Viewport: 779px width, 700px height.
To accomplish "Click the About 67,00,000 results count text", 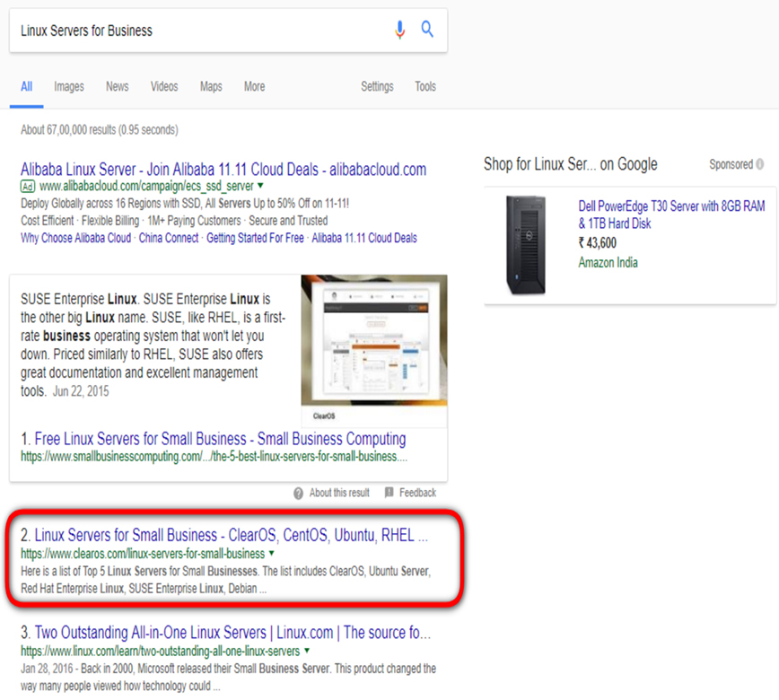I will click(100, 129).
